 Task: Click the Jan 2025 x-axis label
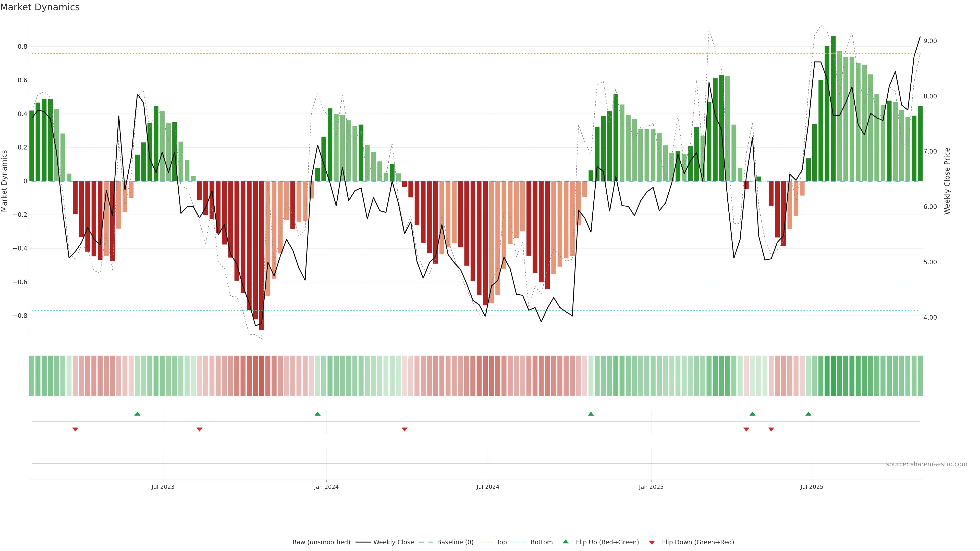coord(651,487)
